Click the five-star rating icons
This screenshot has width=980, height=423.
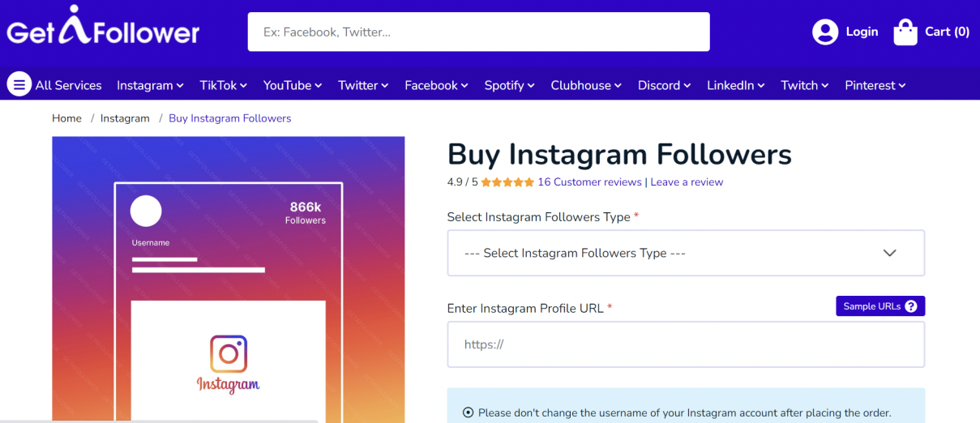click(507, 182)
